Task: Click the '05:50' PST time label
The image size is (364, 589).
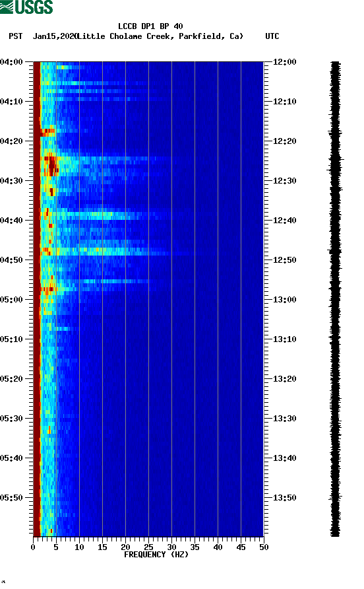Action: [12, 498]
